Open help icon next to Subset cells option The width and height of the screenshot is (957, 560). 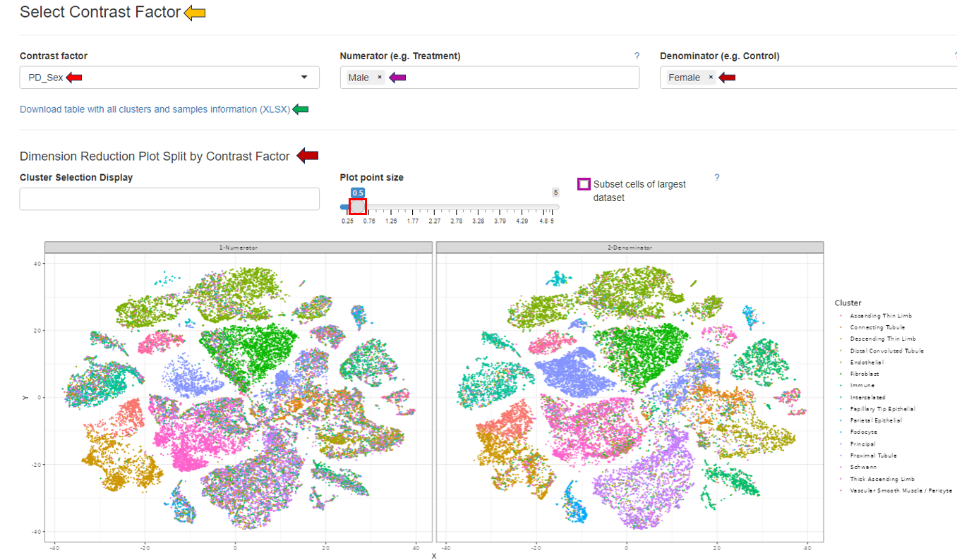click(x=717, y=178)
